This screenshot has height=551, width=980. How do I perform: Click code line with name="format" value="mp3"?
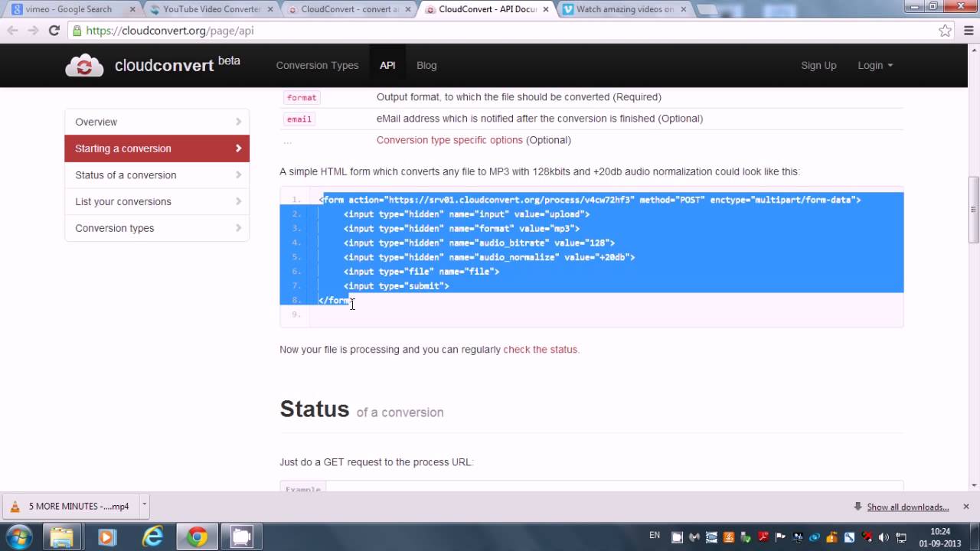[462, 229]
